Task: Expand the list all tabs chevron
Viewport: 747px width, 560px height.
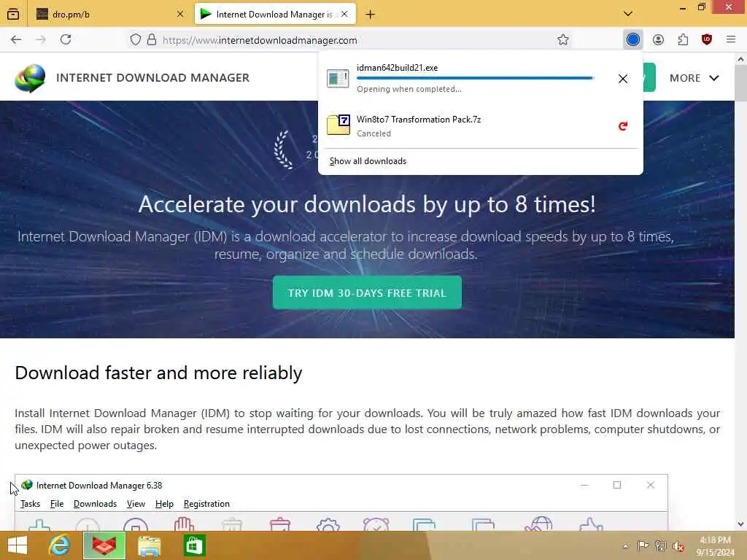Action: click(628, 14)
